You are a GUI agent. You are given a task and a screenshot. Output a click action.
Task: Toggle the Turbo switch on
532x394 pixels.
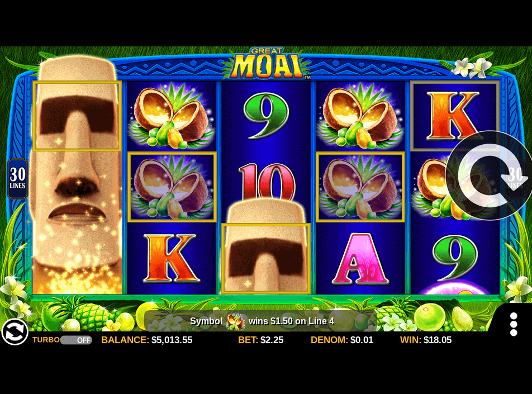[x=76, y=340]
